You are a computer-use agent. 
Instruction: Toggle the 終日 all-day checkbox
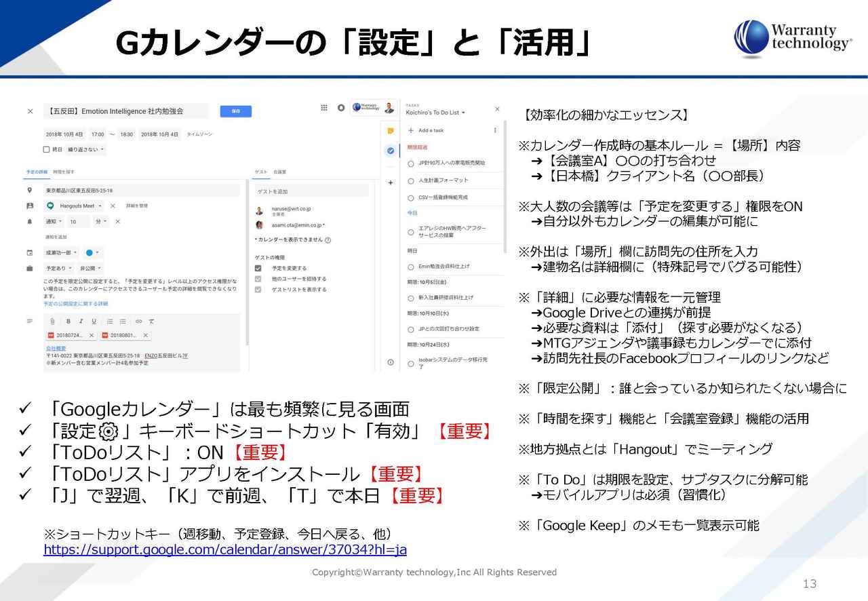[46, 149]
